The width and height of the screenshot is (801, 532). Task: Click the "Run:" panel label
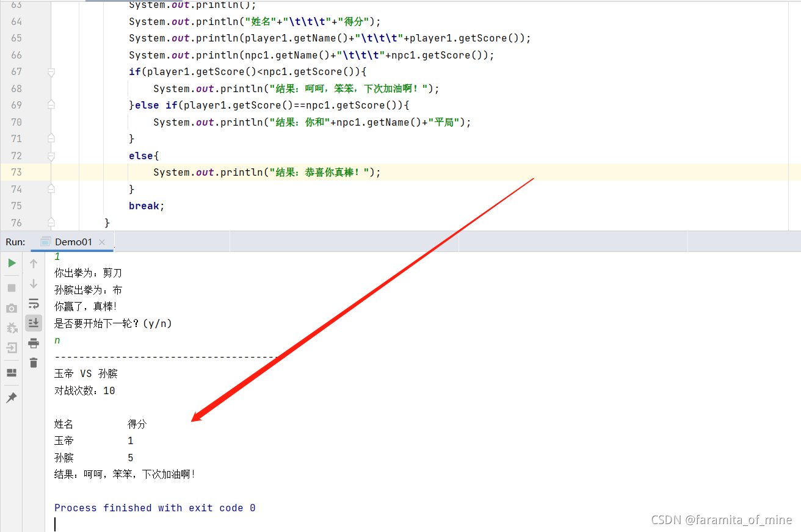(x=15, y=242)
